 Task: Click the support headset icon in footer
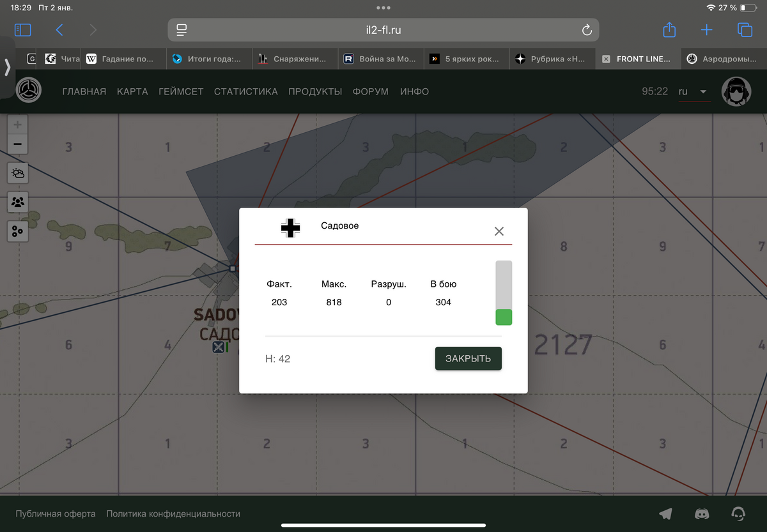click(x=738, y=513)
